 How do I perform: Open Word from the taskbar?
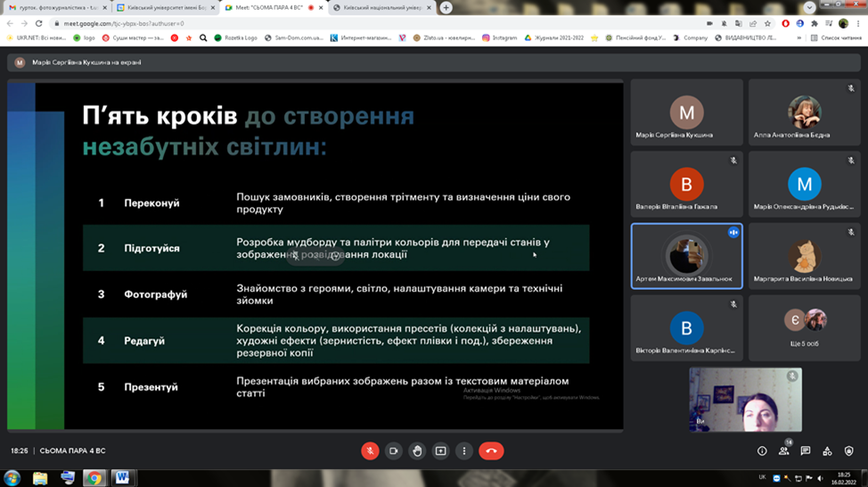[x=122, y=478]
